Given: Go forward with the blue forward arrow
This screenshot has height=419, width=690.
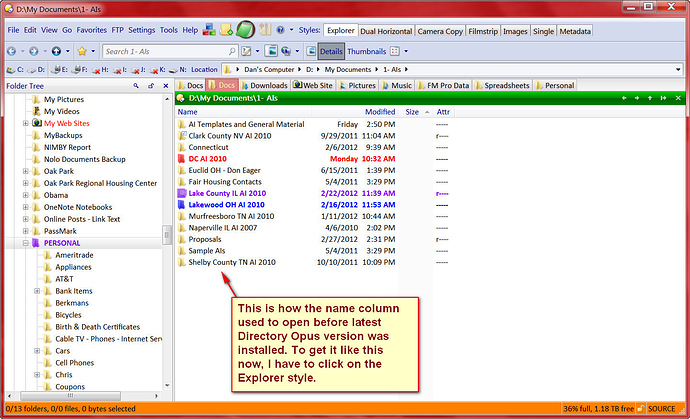Looking at the screenshot, I should click(34, 51).
